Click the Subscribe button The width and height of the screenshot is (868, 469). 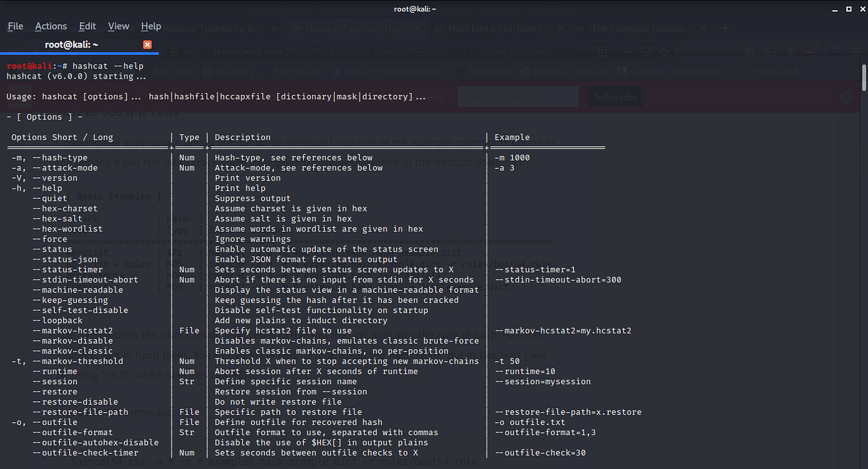(615, 96)
